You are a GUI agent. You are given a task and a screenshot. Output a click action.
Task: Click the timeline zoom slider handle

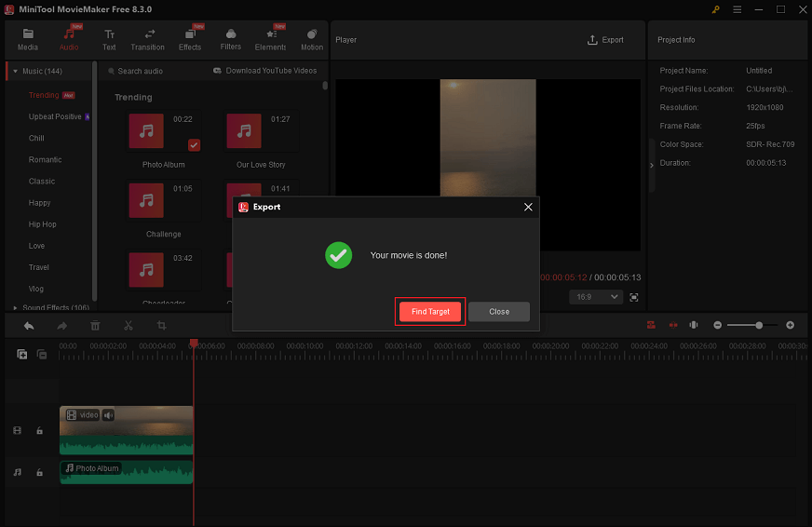pyautogui.click(x=759, y=325)
